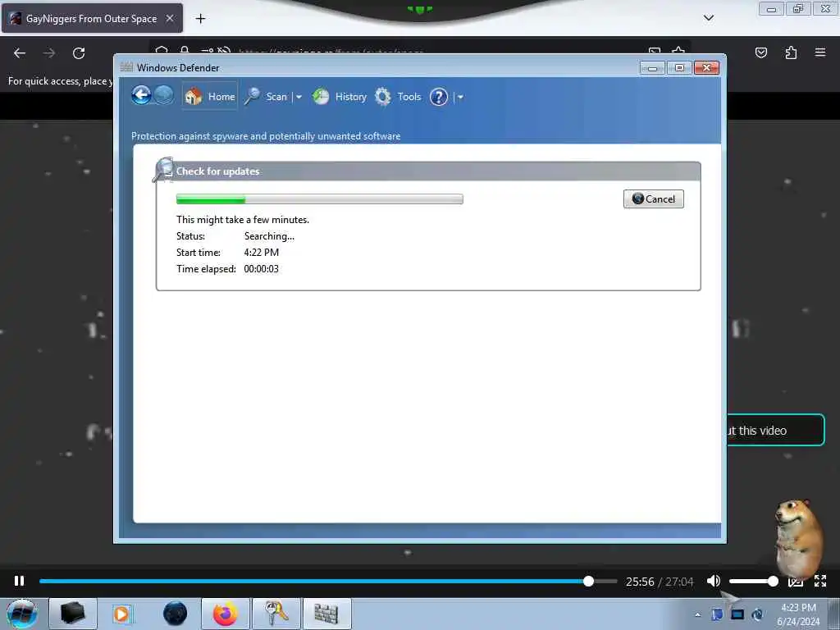The image size is (840, 630).
Task: Close the open Firefox tab
Action: (170, 18)
